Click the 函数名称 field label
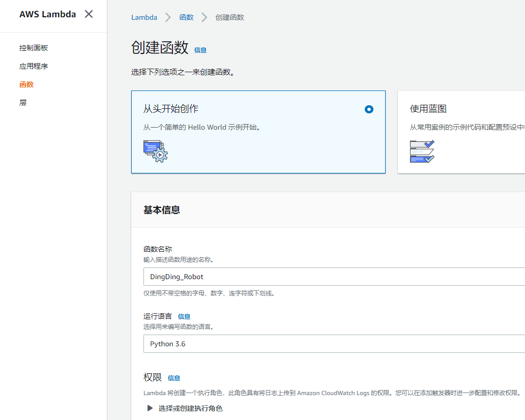 [x=158, y=249]
